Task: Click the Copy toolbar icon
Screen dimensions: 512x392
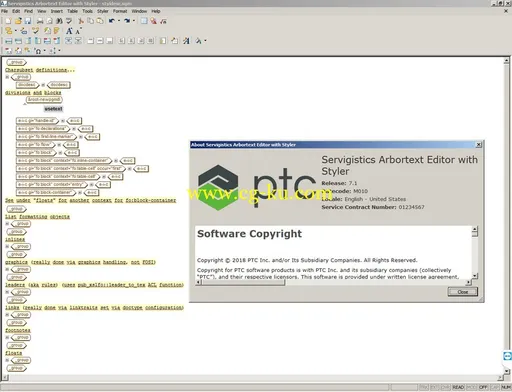Action: pyautogui.click(x=90, y=21)
